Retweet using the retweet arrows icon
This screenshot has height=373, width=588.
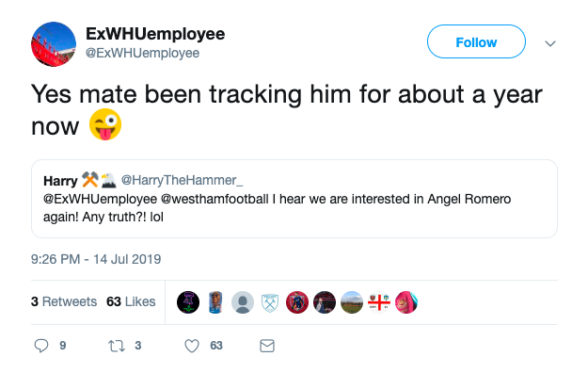(x=117, y=346)
